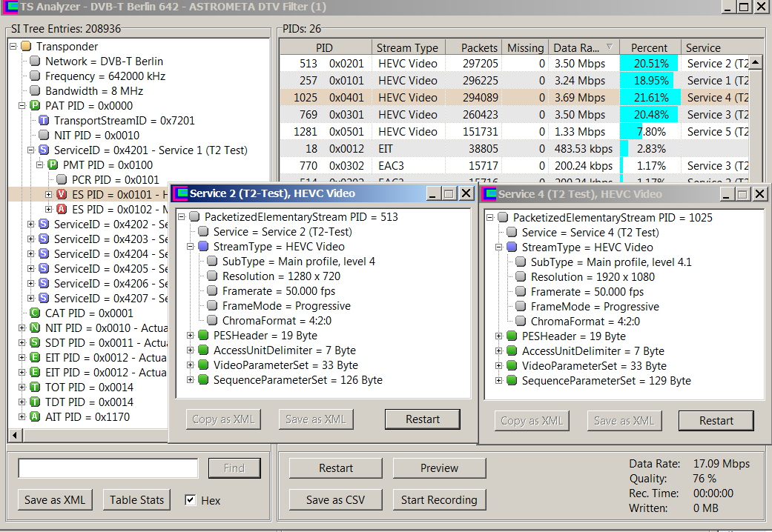
Task: Collapse StreamType = HEVC Video in the Service 4 window
Action: 498,247
